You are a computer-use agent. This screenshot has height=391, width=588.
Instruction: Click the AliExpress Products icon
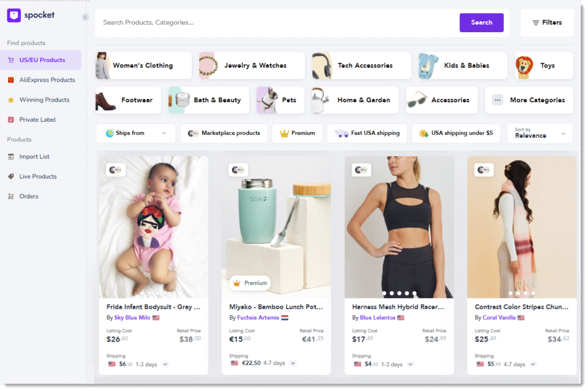tap(11, 80)
